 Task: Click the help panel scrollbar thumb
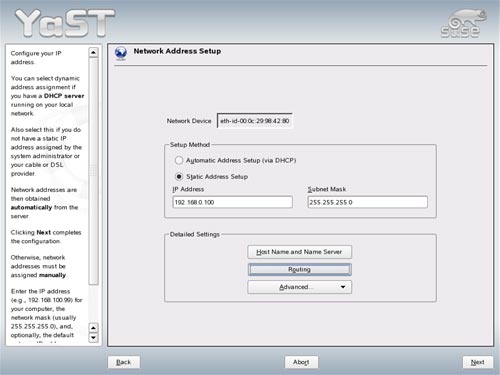94,171
